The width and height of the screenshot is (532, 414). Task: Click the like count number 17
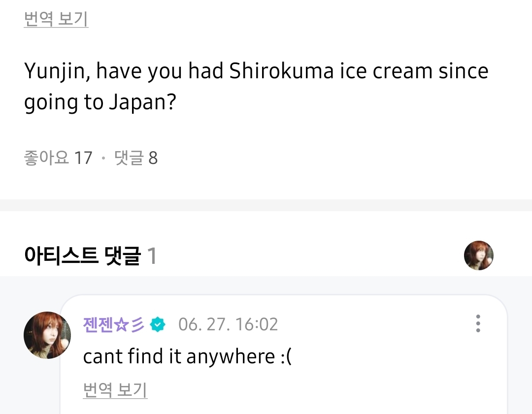[x=83, y=158]
